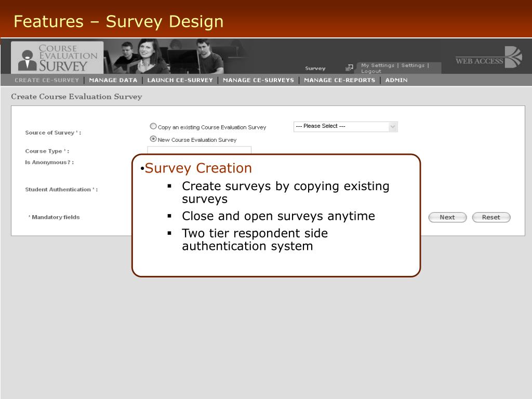Click the Logout link

[371, 71]
